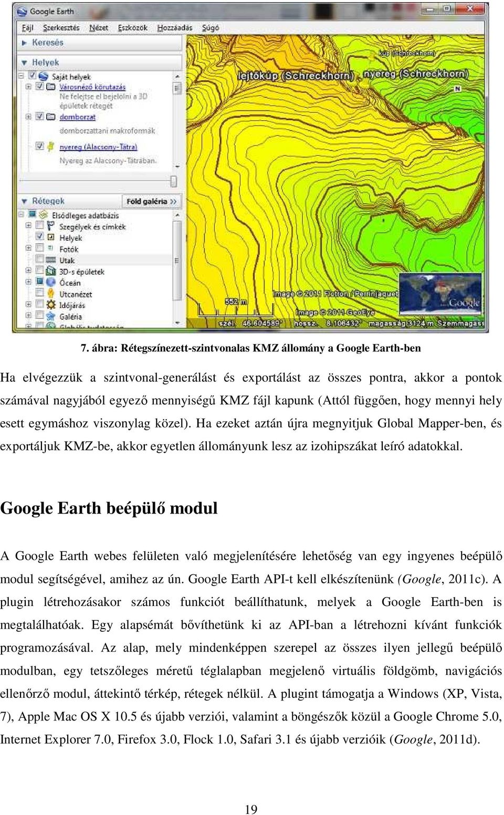This screenshot has width=504, height=815.
Task: Click the Google Earth title bar logo
Action: [22, 11]
